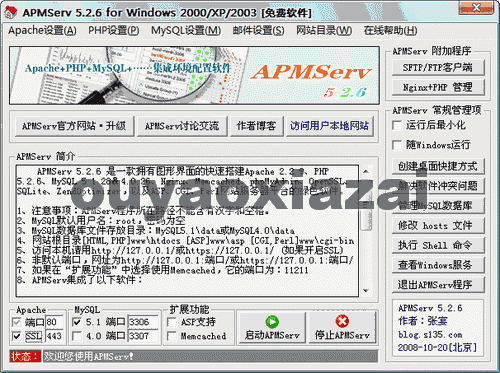
Task: Click the SSL port 443 input field
Action: pyautogui.click(x=54, y=336)
